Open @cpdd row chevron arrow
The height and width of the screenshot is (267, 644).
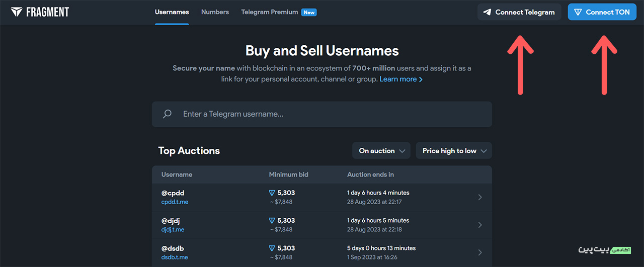click(x=480, y=197)
